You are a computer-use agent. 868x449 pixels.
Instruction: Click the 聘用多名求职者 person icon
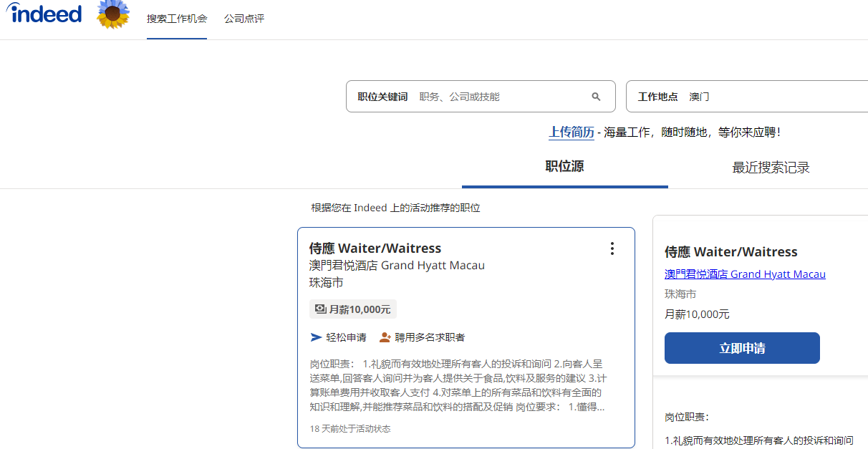pyautogui.click(x=385, y=337)
